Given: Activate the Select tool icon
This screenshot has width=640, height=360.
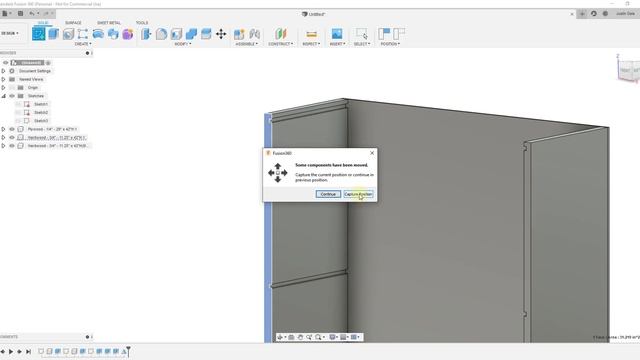Looking at the screenshot, I should [x=362, y=34].
